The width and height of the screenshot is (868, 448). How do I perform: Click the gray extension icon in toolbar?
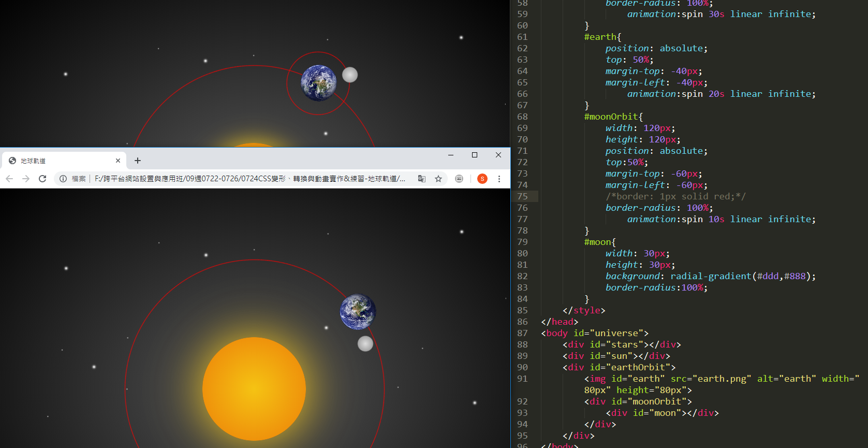click(x=459, y=179)
